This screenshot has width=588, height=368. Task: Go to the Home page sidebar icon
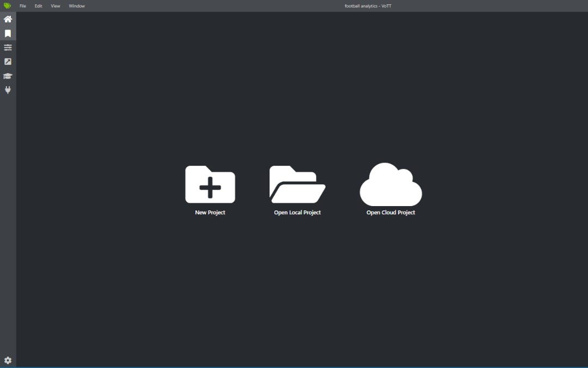coord(8,19)
